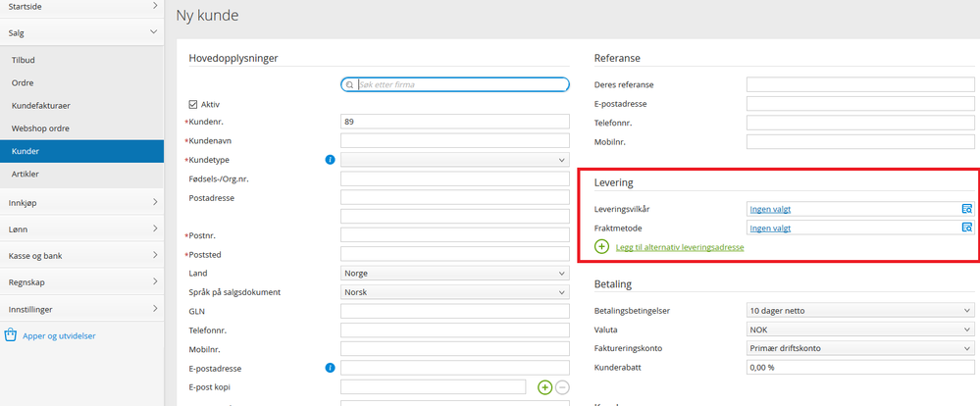
Task: Click the Legg til alternativ leveringsadresse link
Action: [678, 247]
